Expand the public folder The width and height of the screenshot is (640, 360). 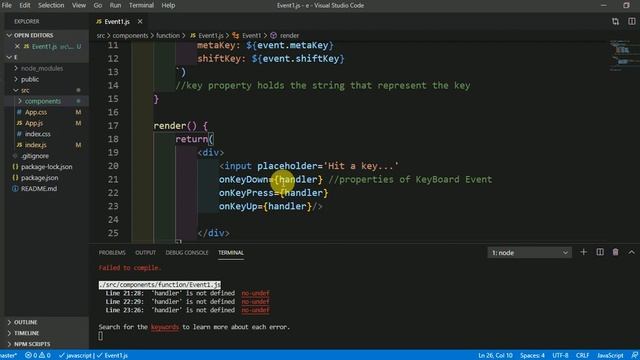point(30,79)
